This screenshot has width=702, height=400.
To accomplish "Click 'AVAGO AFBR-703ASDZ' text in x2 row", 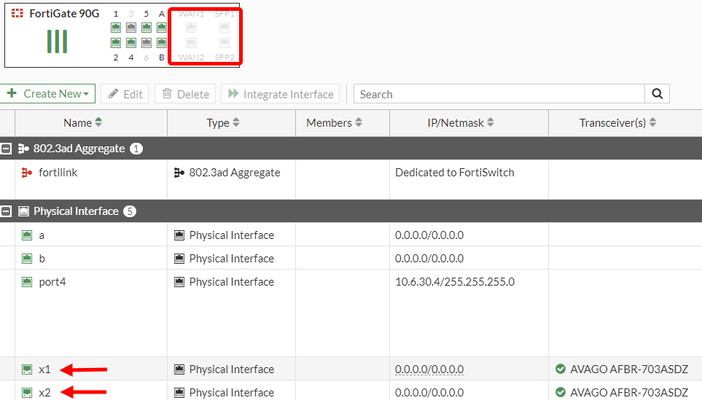I will [629, 392].
